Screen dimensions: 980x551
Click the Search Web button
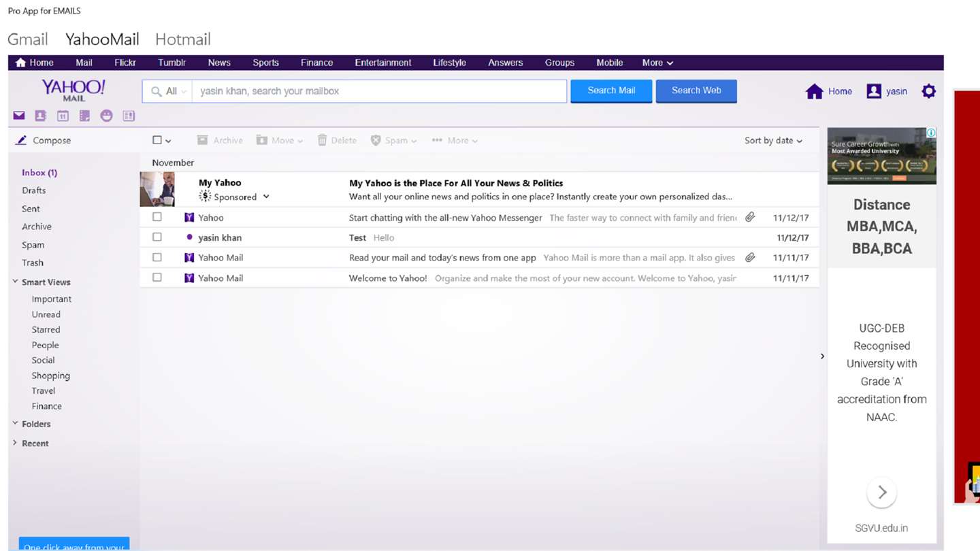tap(696, 90)
